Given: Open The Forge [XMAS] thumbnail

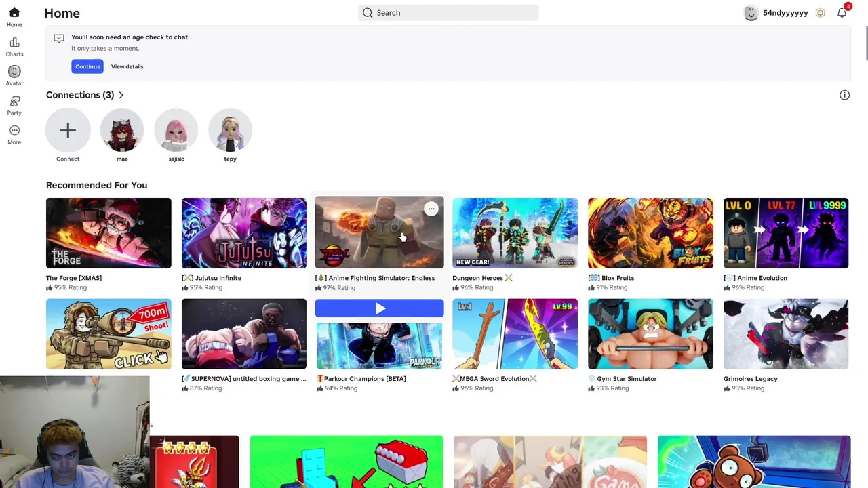Looking at the screenshot, I should tap(108, 233).
